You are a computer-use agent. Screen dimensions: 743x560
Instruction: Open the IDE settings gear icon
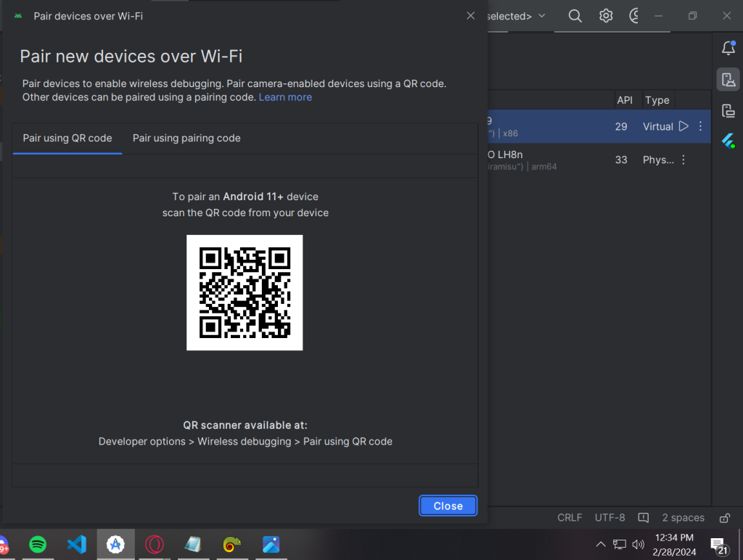point(606,16)
